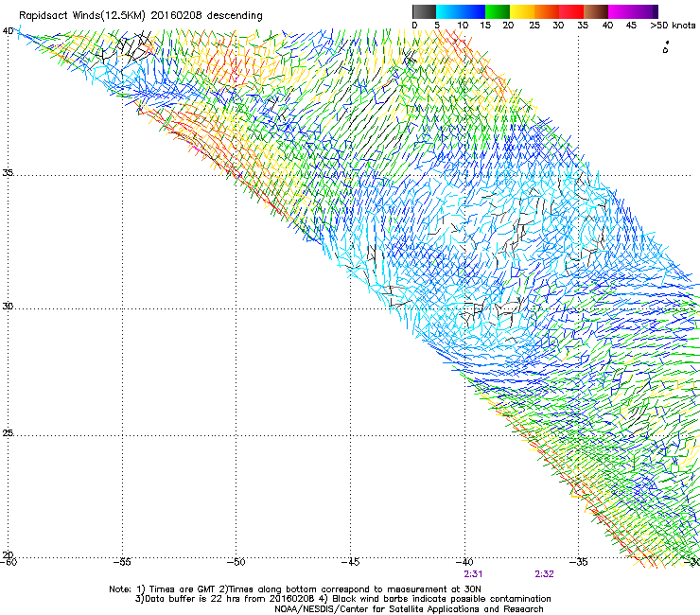
Task: Click the plot title 'Rapidsact Winds(12.5KM) 20160208 descending'
Action: tap(141, 16)
